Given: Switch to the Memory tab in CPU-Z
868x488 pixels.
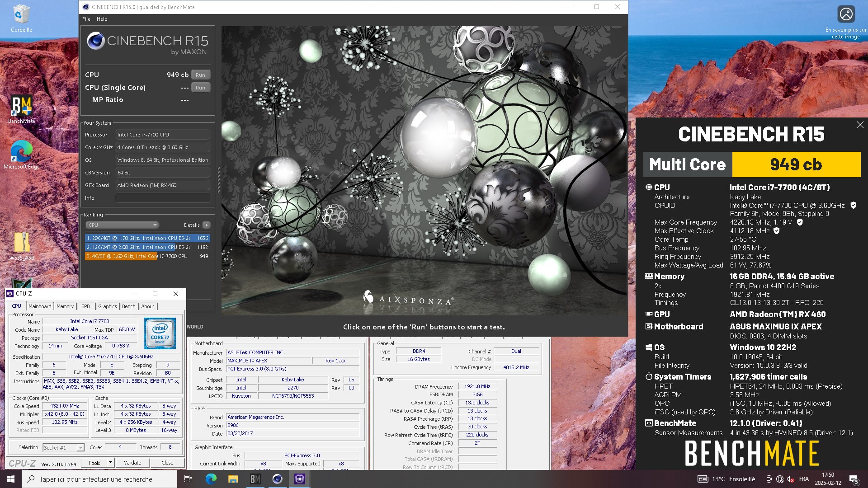Looking at the screenshot, I should pyautogui.click(x=65, y=306).
